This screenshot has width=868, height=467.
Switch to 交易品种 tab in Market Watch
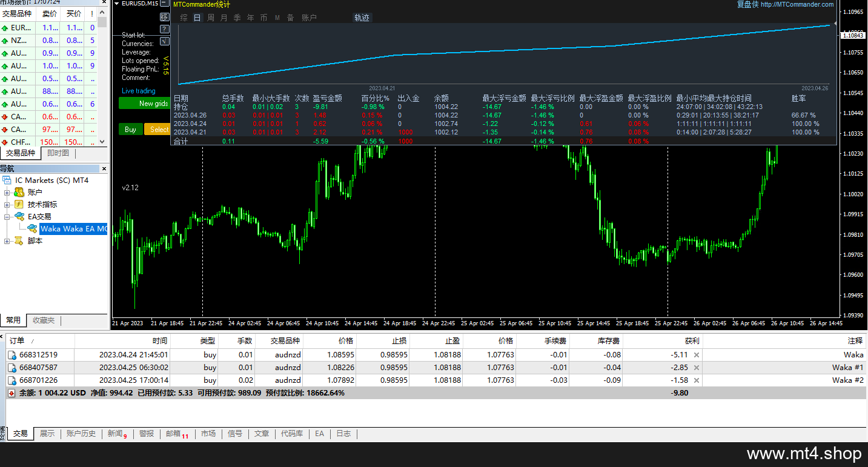click(21, 153)
